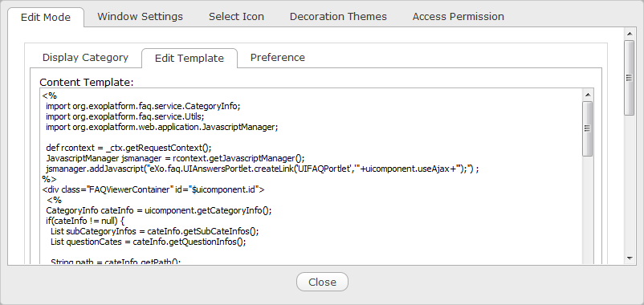Screen dimensions: 644x305
Task: Click the template textarea scrollbar thumb
Action: [587, 128]
